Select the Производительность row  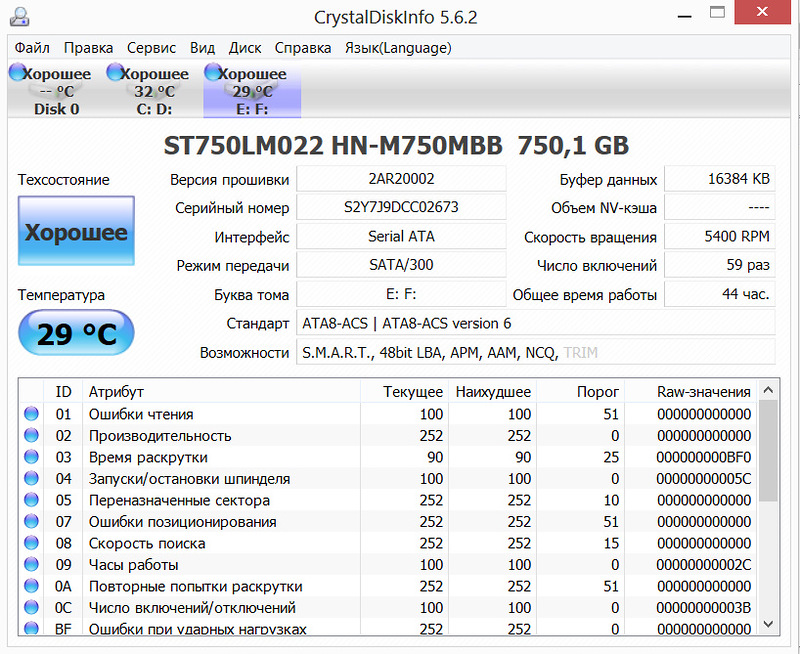point(388,435)
